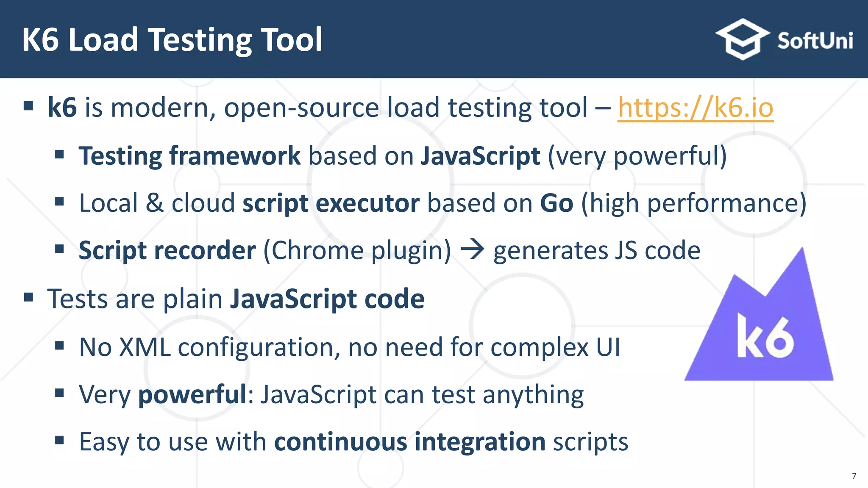Click the bullet marker next to 'No XML configuration'
The width and height of the screenshot is (868, 488).
click(59, 346)
